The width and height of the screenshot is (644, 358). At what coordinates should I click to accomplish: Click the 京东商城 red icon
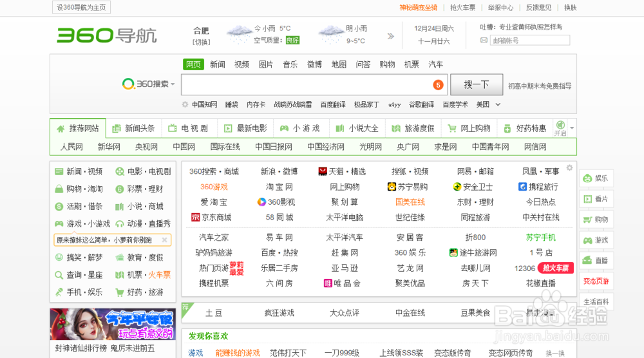196,217
